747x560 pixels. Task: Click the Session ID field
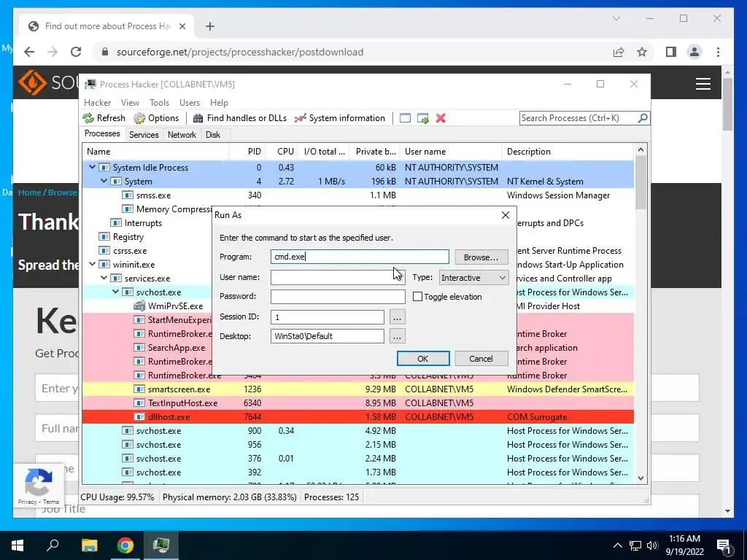[x=328, y=317]
